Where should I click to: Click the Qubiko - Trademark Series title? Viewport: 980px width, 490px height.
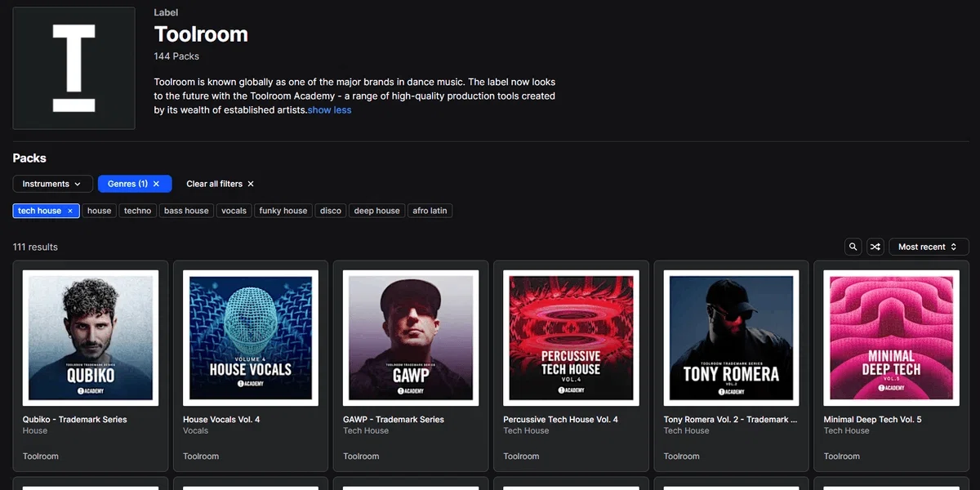click(75, 420)
